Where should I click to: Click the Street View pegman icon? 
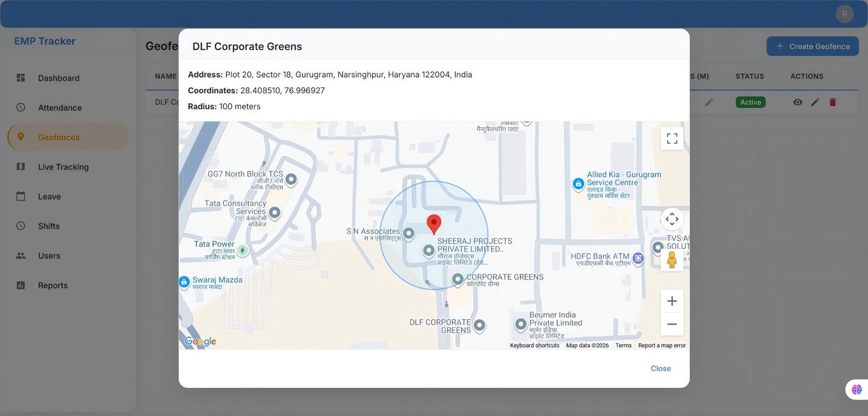672,260
